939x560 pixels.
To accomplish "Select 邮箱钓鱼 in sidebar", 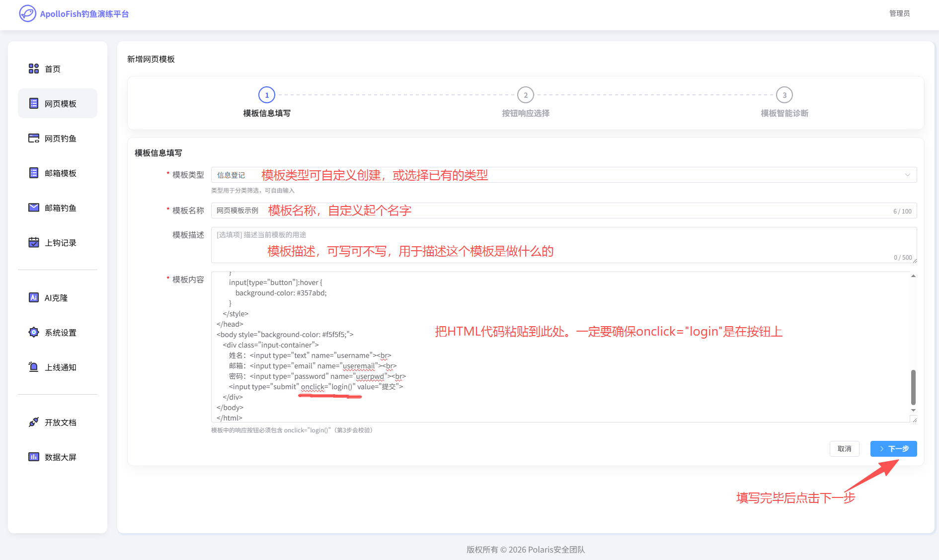I will 58,208.
